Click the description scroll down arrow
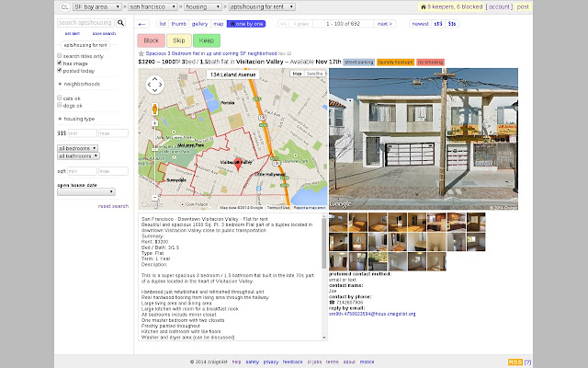588x368 pixels. (x=324, y=338)
